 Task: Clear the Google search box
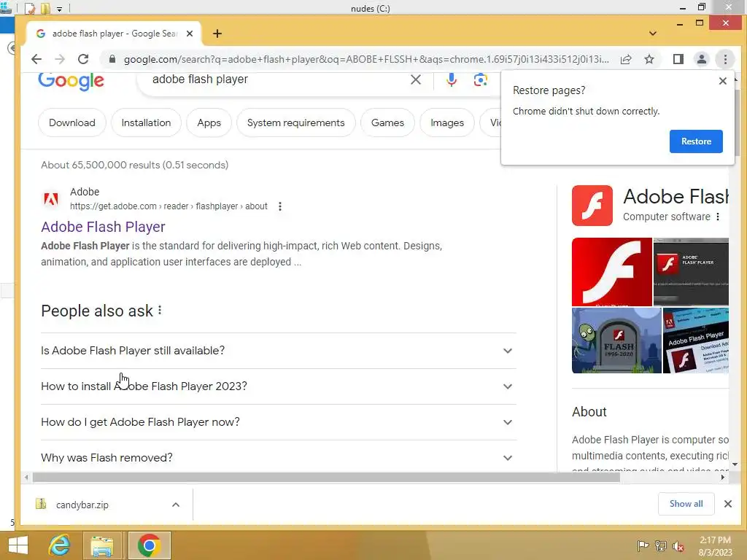416,79
